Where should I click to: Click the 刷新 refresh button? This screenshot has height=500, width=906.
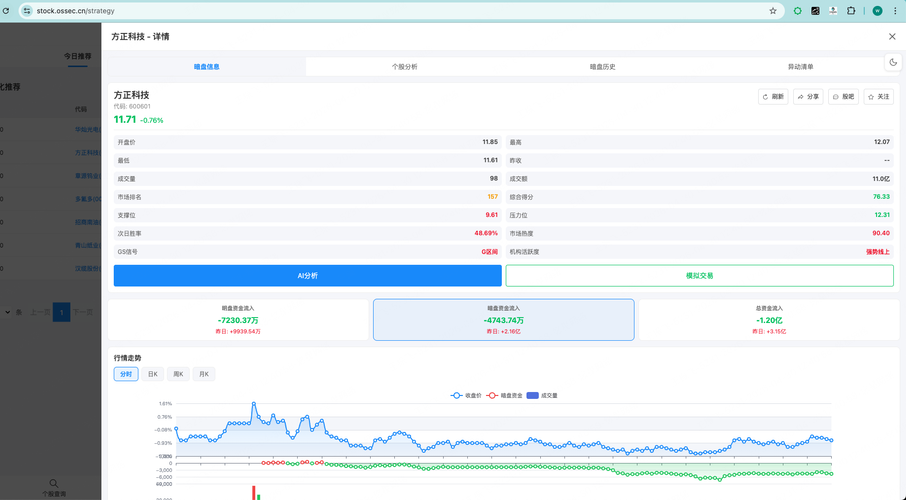point(773,97)
